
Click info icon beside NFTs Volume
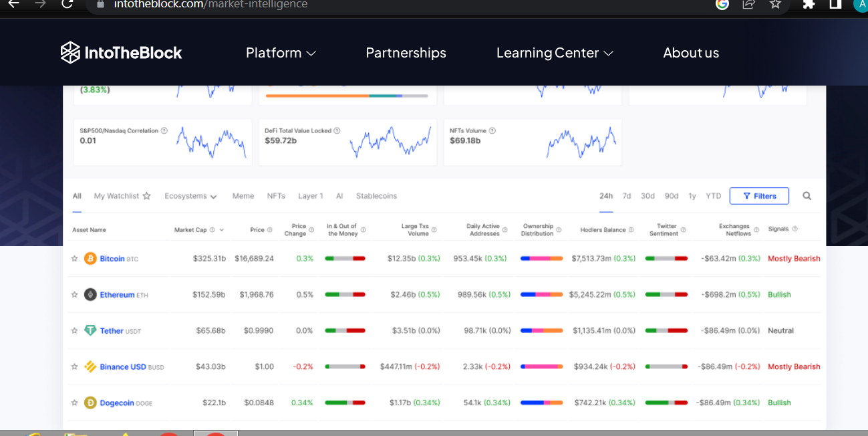click(492, 131)
